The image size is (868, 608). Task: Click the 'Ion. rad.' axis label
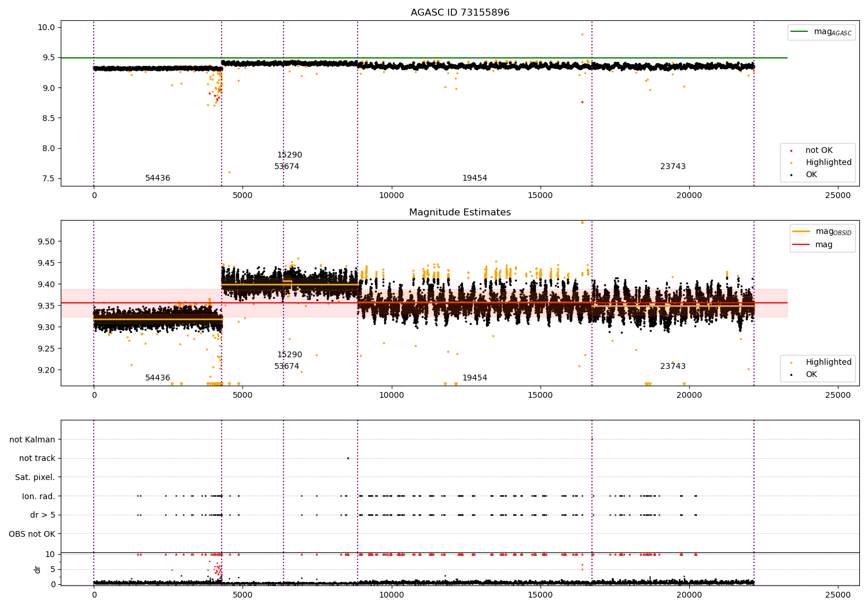coord(39,496)
